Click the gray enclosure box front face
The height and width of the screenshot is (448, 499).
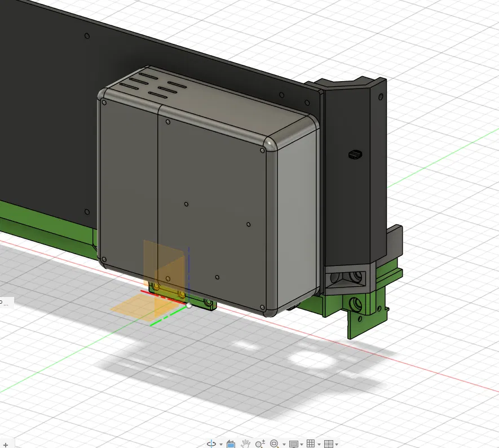(x=210, y=210)
